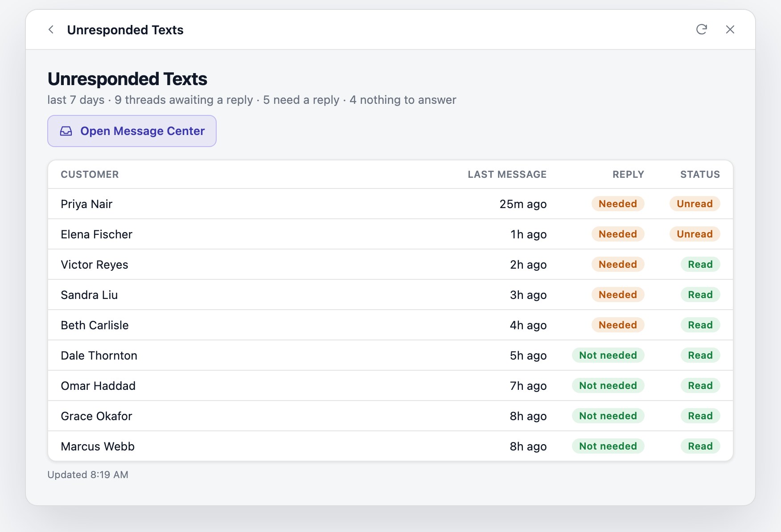Click the Needed badge for Priya Nair
Image resolution: width=781 pixels, height=532 pixels.
coord(618,204)
